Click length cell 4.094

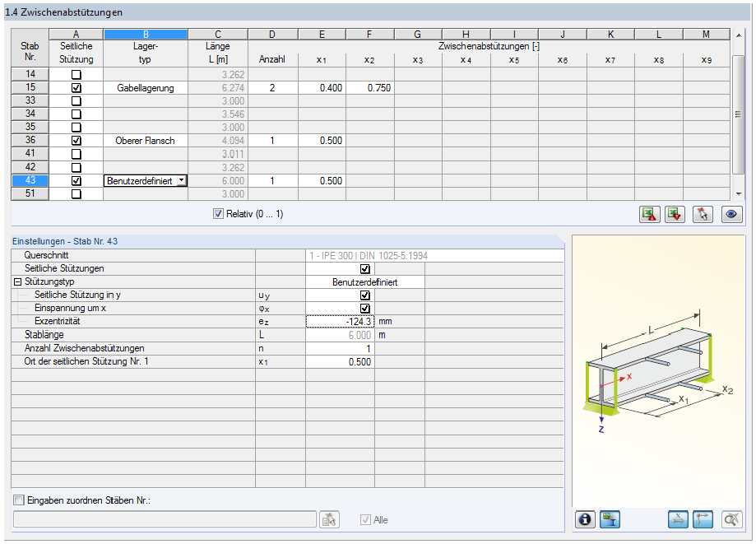click(218, 141)
